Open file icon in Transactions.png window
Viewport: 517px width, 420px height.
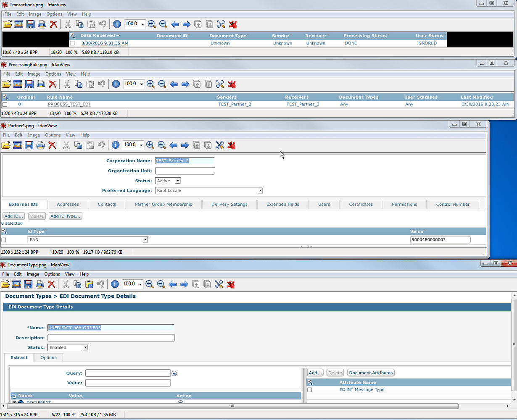(7, 24)
